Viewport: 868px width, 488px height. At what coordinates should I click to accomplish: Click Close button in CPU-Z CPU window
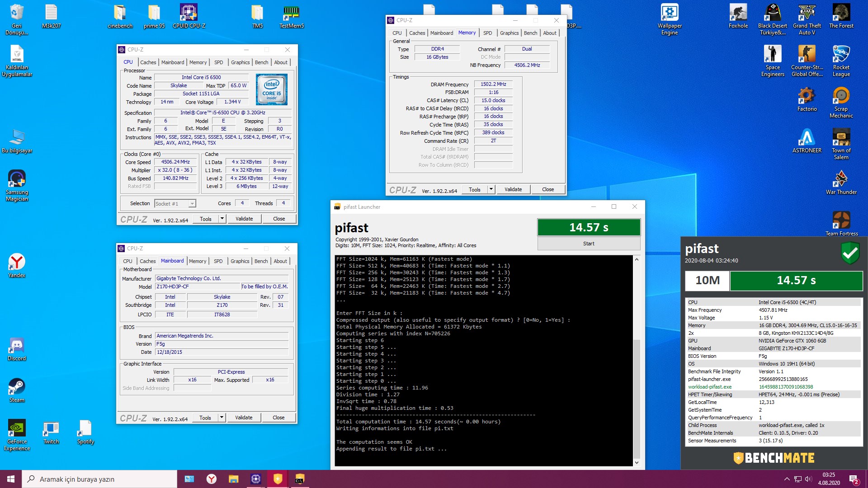pyautogui.click(x=279, y=219)
